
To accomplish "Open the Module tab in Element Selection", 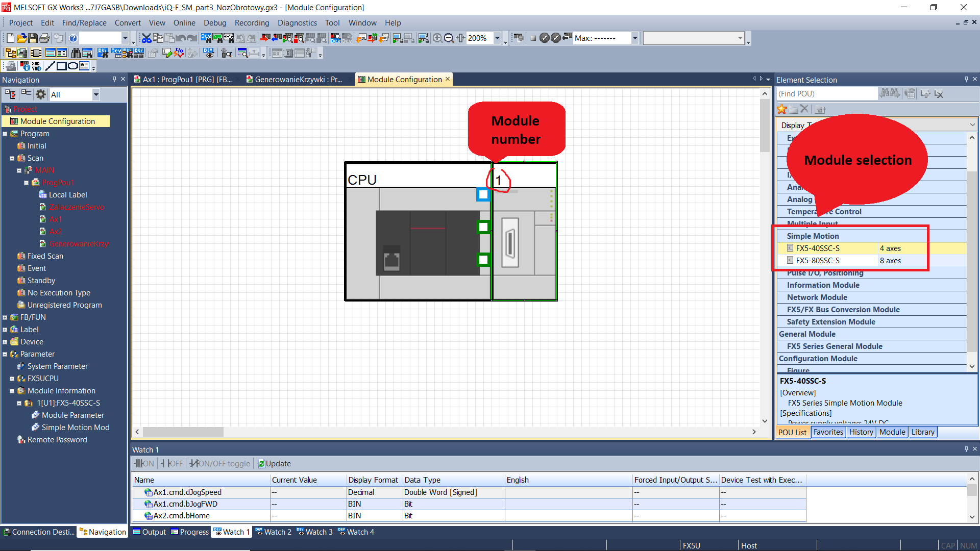I will pyautogui.click(x=892, y=432).
